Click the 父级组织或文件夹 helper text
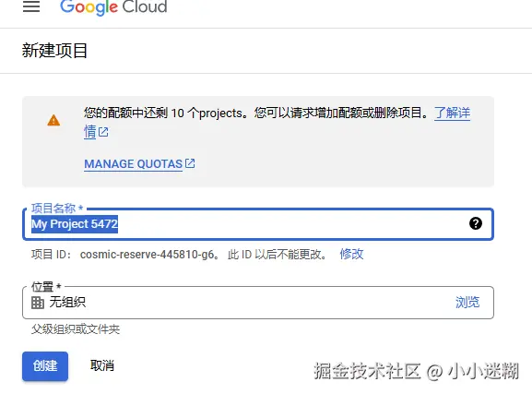532x394 pixels. [x=76, y=329]
